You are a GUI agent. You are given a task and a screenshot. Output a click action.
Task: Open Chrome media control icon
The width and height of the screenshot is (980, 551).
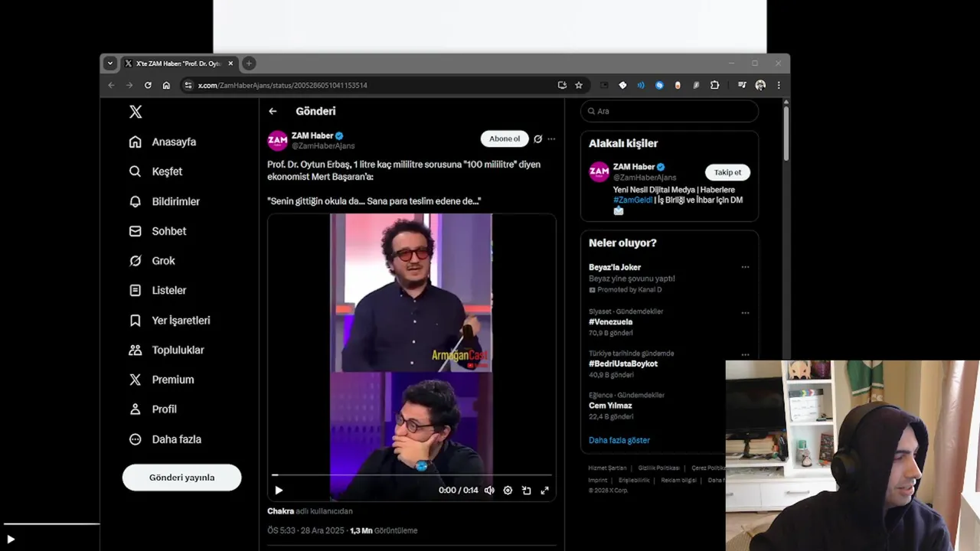[x=742, y=85]
